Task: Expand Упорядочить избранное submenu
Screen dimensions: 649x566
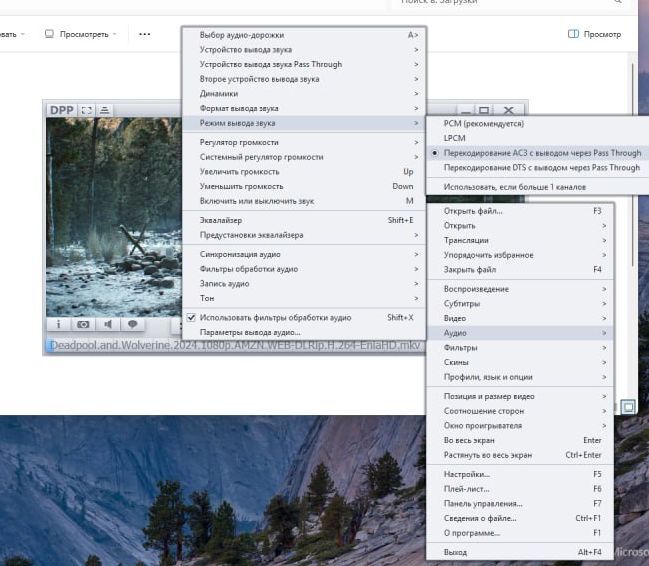Action: click(520, 255)
